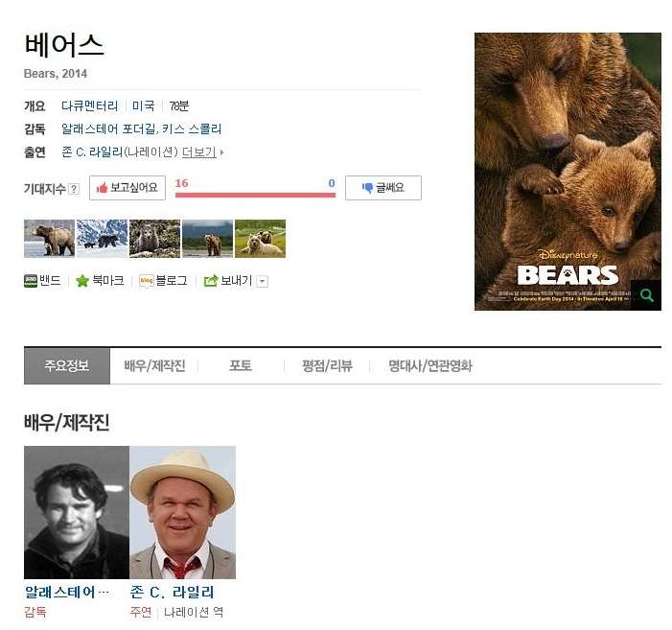Vote with the thumbs-up 보고싶어요 button
This screenshot has width=672, height=630.
click(127, 188)
